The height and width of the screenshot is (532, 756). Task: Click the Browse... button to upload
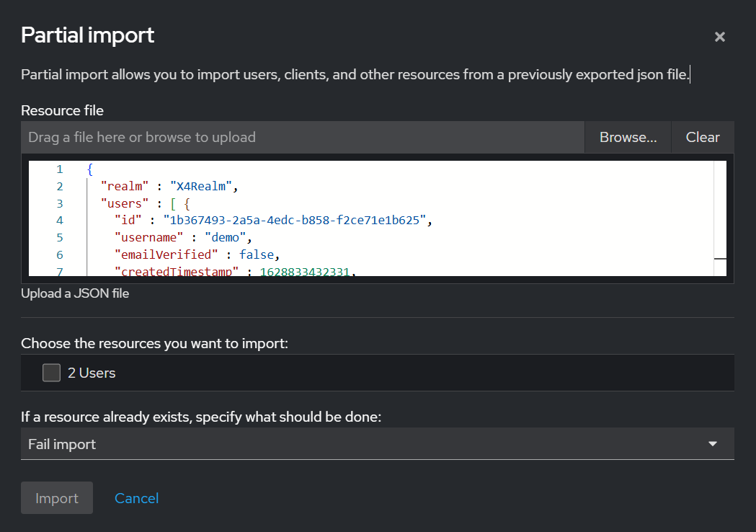[628, 137]
